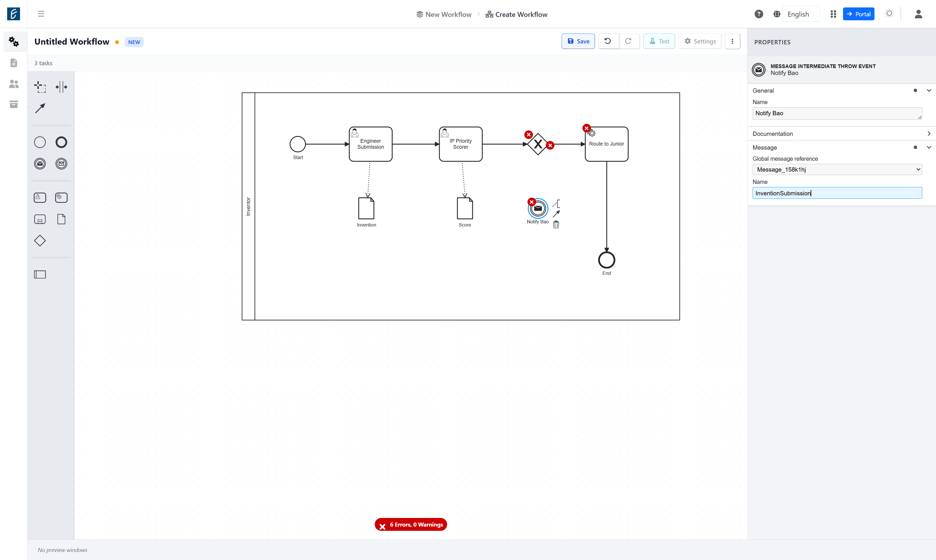Connect Notify Bao using arrow icon
Screen dimensions: 936x560
556,214
